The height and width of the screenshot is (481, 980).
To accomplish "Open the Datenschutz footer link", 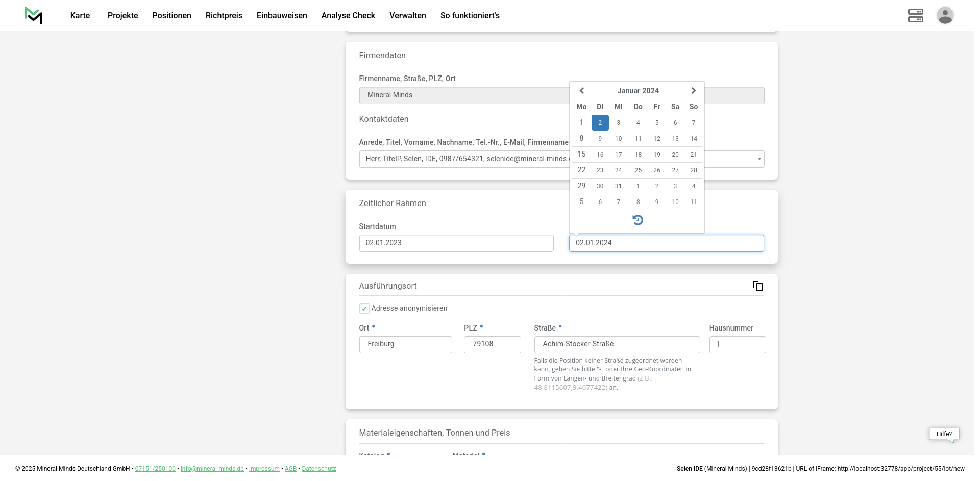I will pyautogui.click(x=318, y=469).
